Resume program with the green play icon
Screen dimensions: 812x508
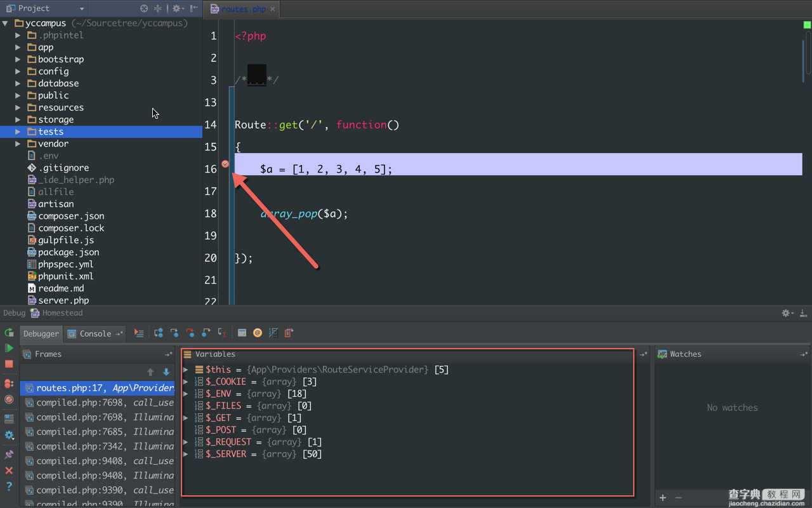9,348
